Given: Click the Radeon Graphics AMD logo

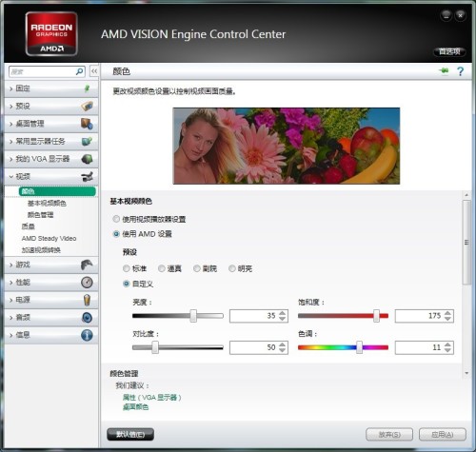Looking at the screenshot, I should click(x=51, y=34).
